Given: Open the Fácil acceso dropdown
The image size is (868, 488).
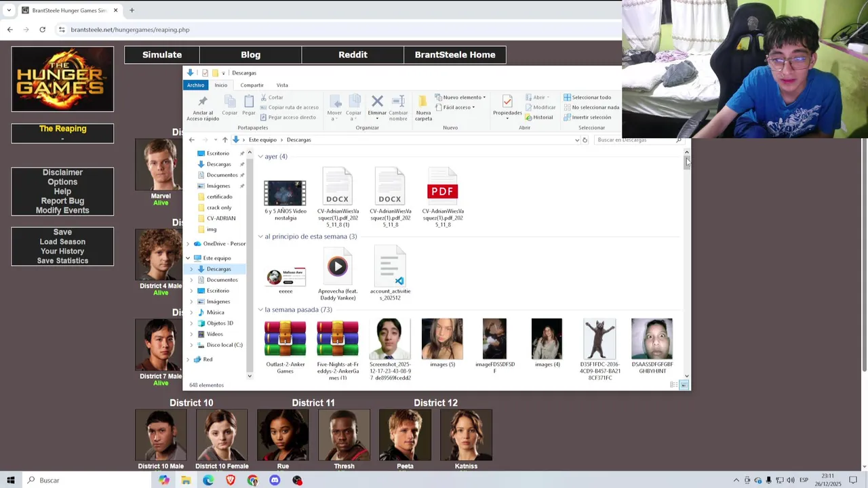Looking at the screenshot, I should click(456, 107).
